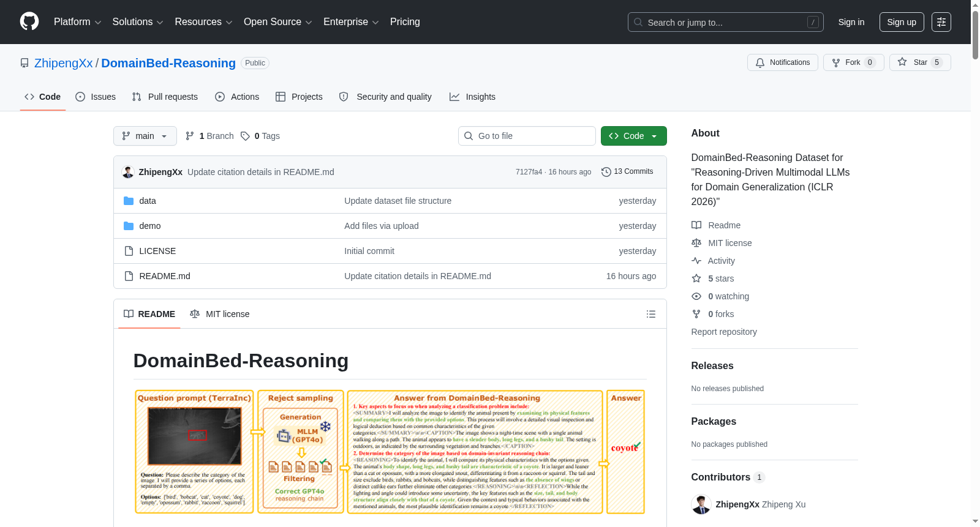Viewport: 980px width, 527px height.
Task: Open contributor ZhipengXx avatar in sidebar
Action: (701, 504)
